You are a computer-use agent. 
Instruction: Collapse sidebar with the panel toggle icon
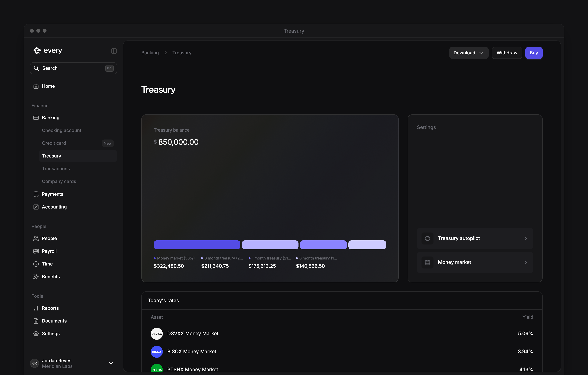[114, 51]
